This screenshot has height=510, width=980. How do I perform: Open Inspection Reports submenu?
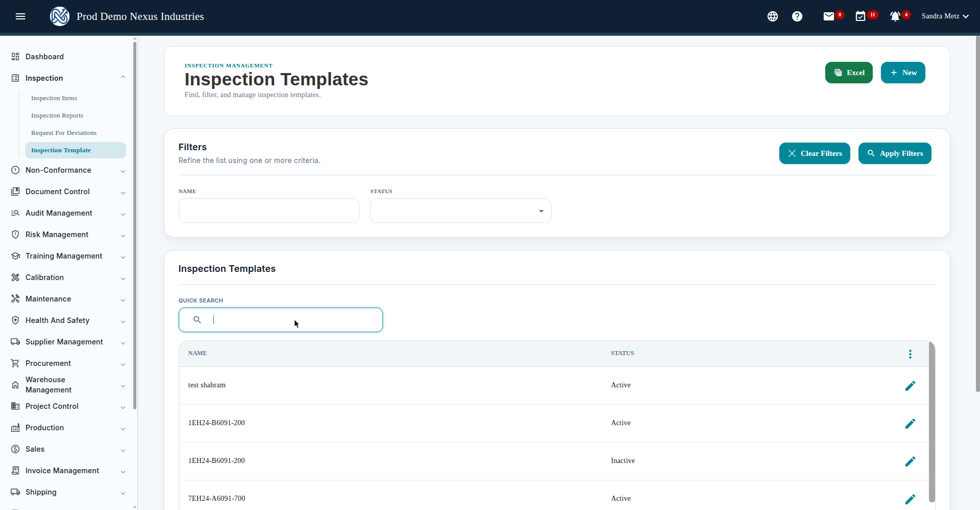click(x=57, y=115)
